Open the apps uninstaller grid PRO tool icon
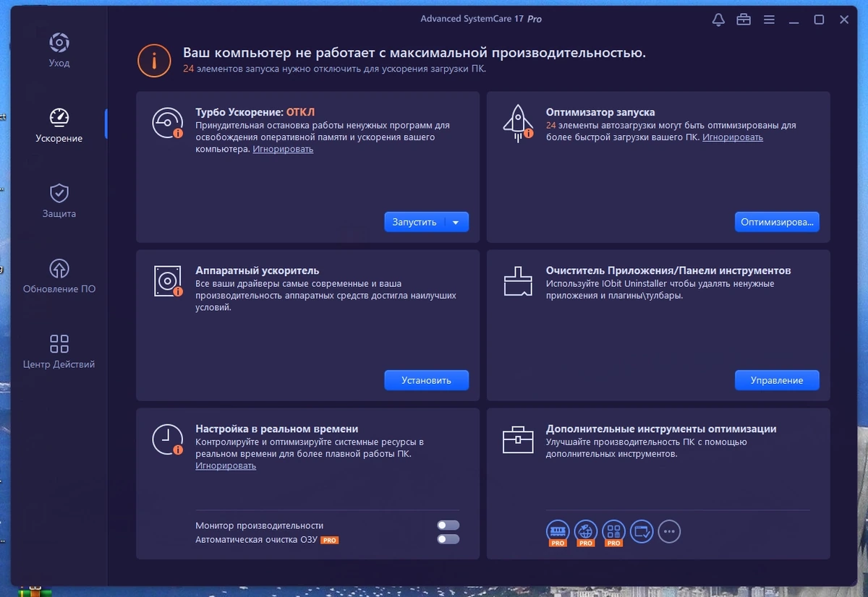The height and width of the screenshot is (597, 868). (614, 533)
